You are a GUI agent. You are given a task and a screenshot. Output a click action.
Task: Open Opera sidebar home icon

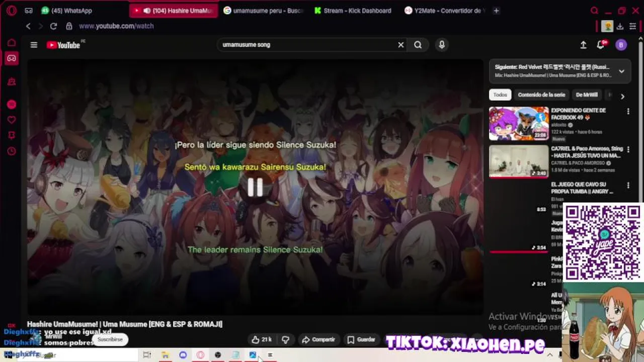[x=11, y=43]
